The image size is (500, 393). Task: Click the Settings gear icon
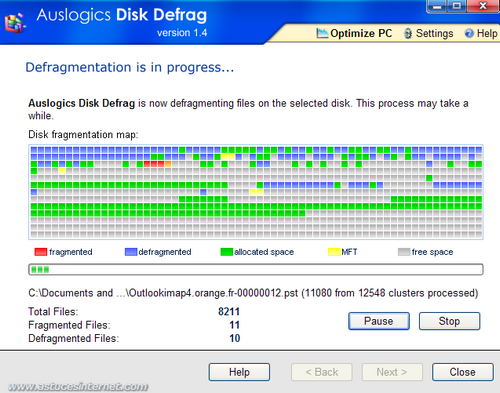click(x=408, y=34)
